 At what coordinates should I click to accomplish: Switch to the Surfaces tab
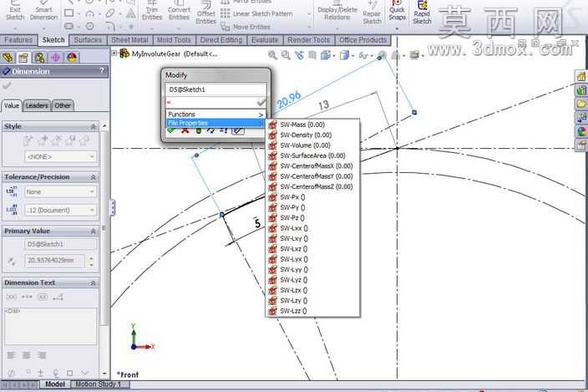(88, 40)
